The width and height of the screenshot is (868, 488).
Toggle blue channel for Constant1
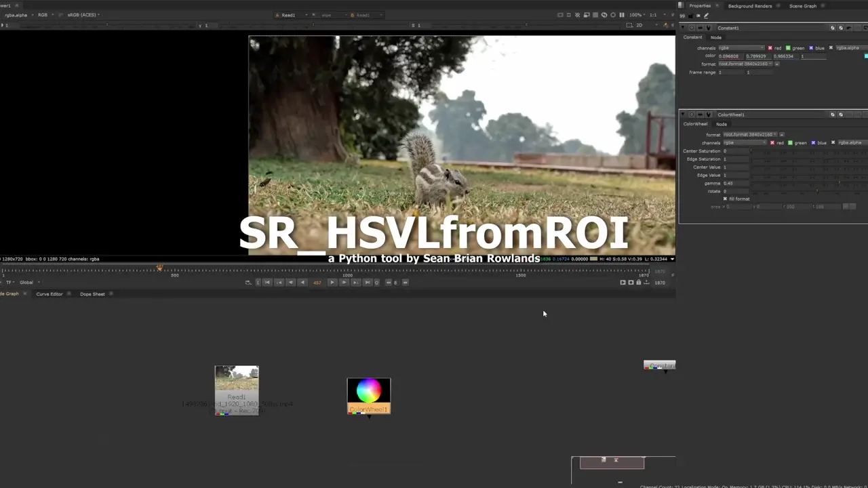(x=811, y=48)
